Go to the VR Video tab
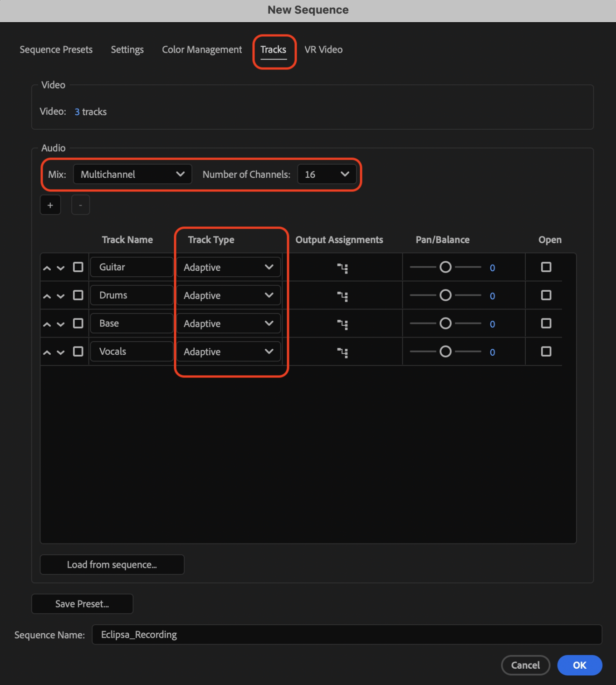 pos(323,50)
